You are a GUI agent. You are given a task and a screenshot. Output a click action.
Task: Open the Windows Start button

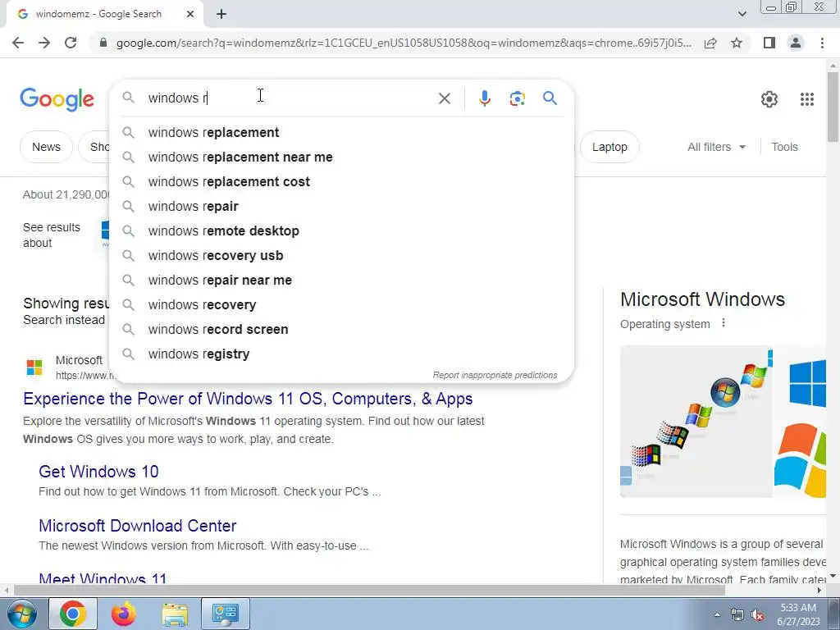tap(21, 614)
